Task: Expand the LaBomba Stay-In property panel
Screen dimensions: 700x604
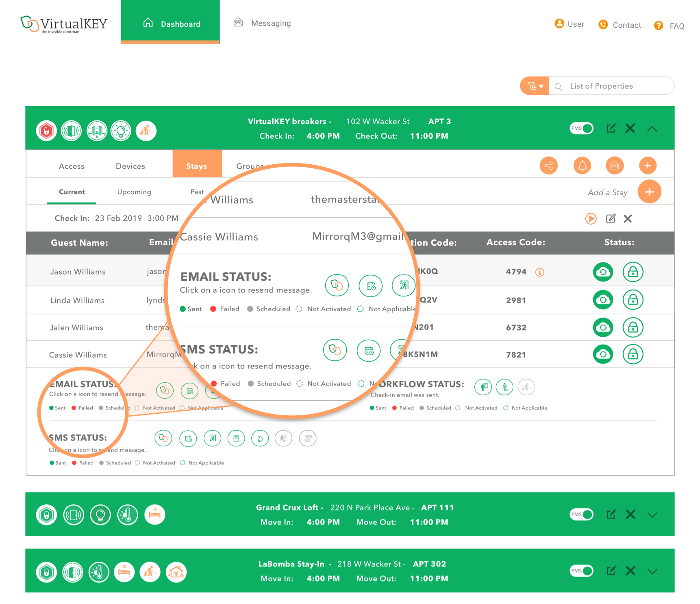Action: (x=652, y=571)
